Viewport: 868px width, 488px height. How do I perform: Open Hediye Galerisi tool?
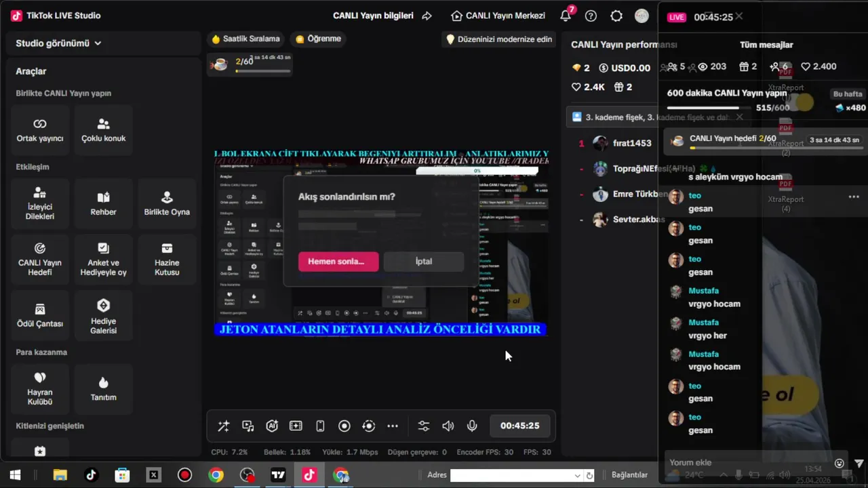click(x=103, y=316)
